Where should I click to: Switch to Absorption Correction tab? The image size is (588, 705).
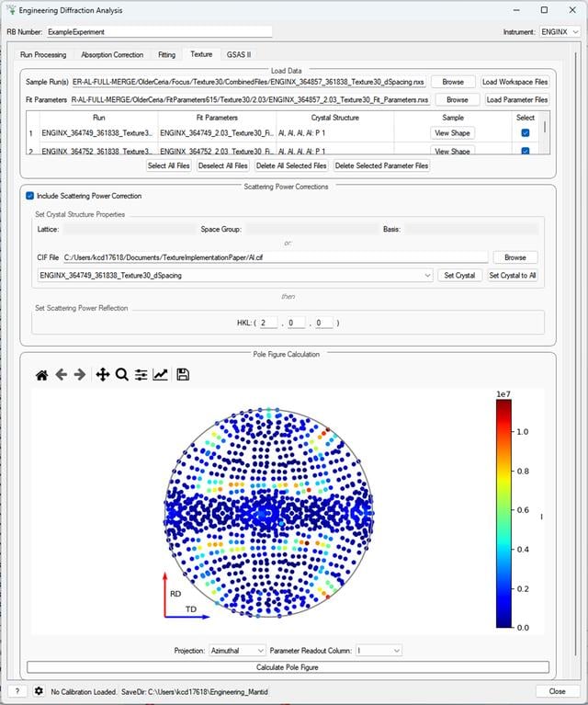(112, 55)
